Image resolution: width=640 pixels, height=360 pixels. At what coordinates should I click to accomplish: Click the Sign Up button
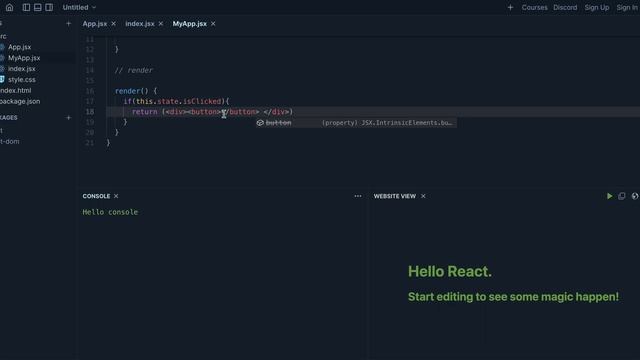(596, 7)
